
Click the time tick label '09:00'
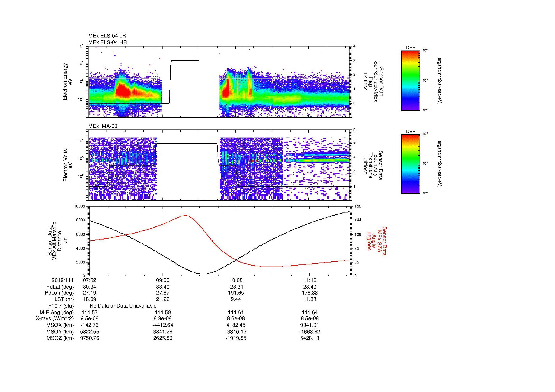[x=163, y=280]
